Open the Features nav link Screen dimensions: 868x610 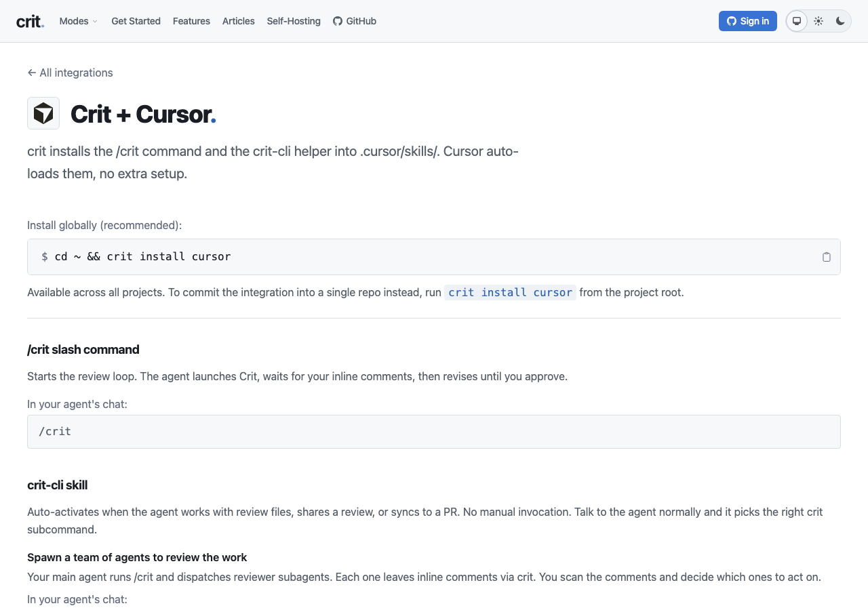(x=191, y=21)
